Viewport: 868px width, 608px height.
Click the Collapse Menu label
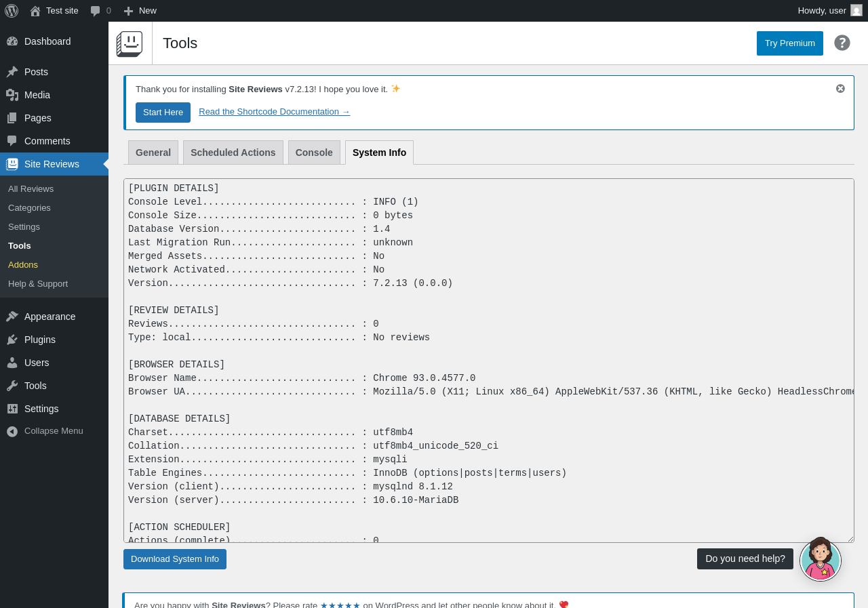(54, 431)
